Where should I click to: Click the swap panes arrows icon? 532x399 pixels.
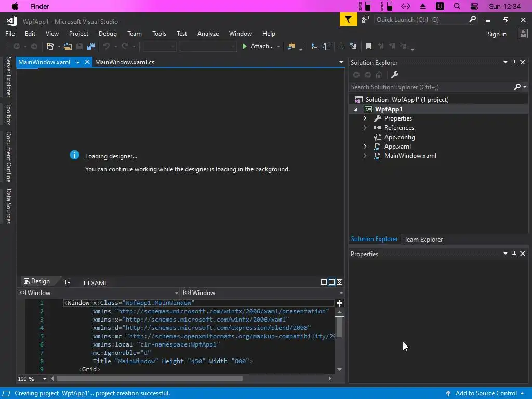point(67,282)
